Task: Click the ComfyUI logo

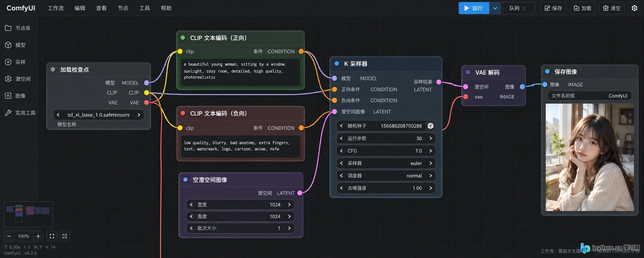Action: (21, 8)
